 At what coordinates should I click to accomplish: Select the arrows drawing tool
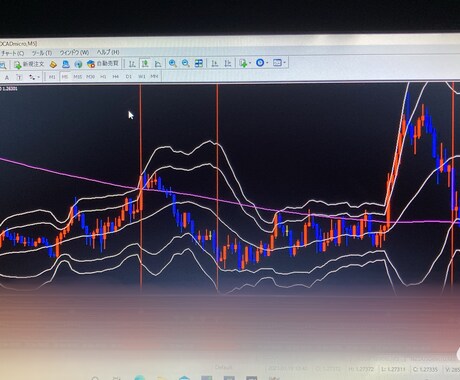tap(32, 77)
